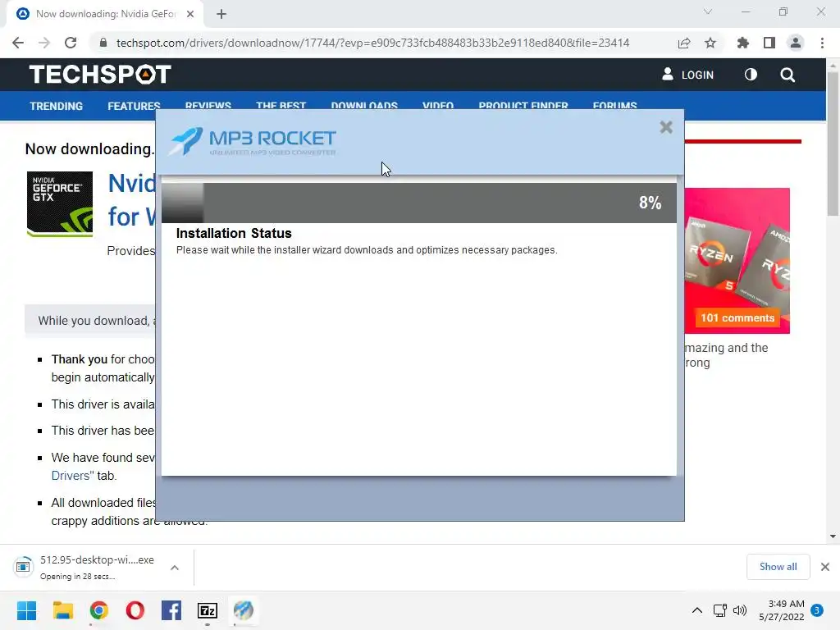Open the Chrome side panel

click(769, 43)
